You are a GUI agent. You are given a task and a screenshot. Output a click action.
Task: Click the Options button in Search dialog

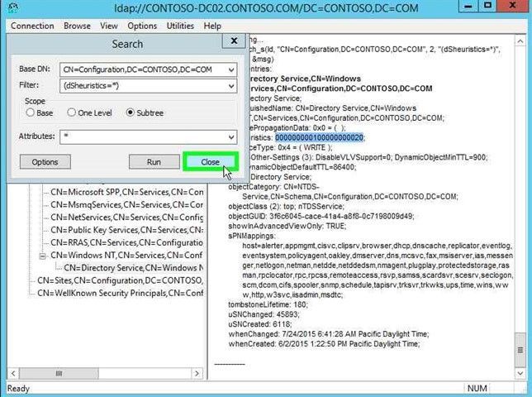45,162
